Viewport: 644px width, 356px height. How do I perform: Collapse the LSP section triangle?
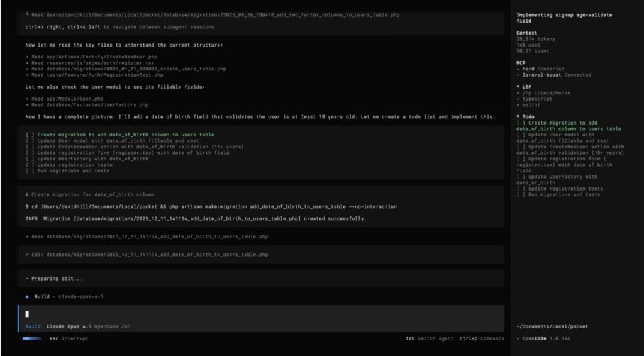(x=518, y=87)
